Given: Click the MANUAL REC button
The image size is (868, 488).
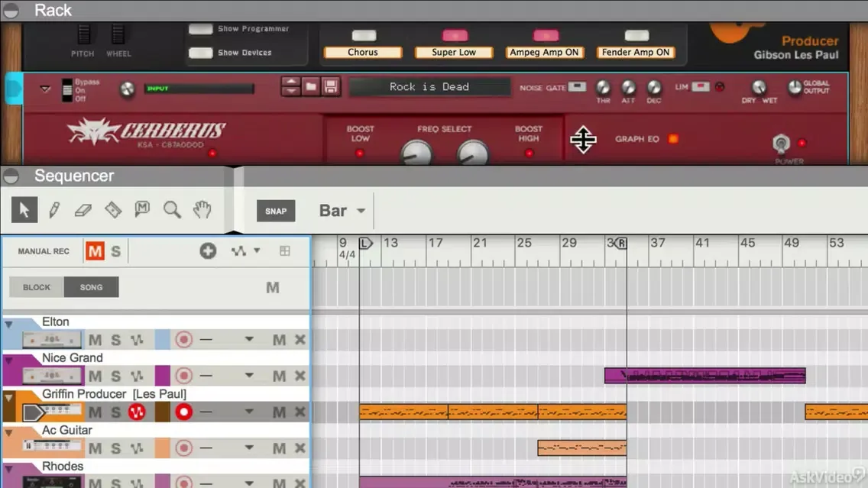Looking at the screenshot, I should click(44, 251).
